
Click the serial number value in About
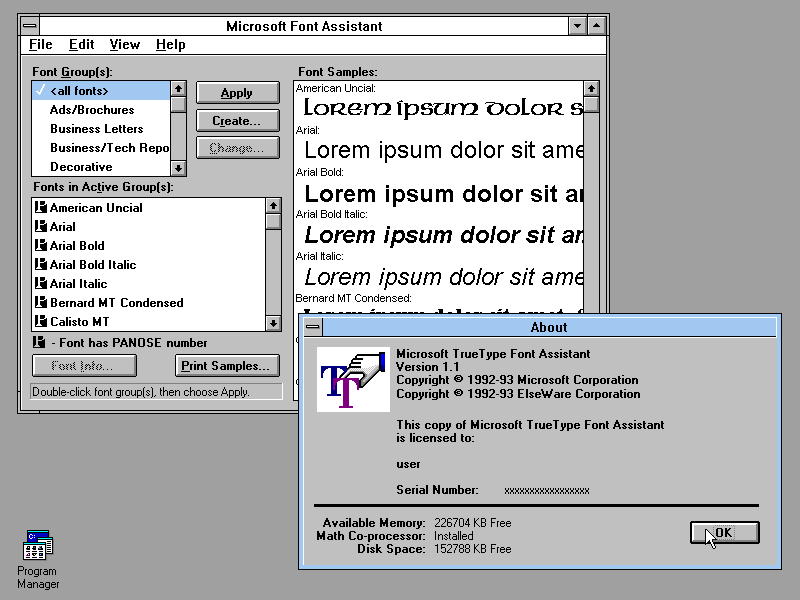point(546,491)
